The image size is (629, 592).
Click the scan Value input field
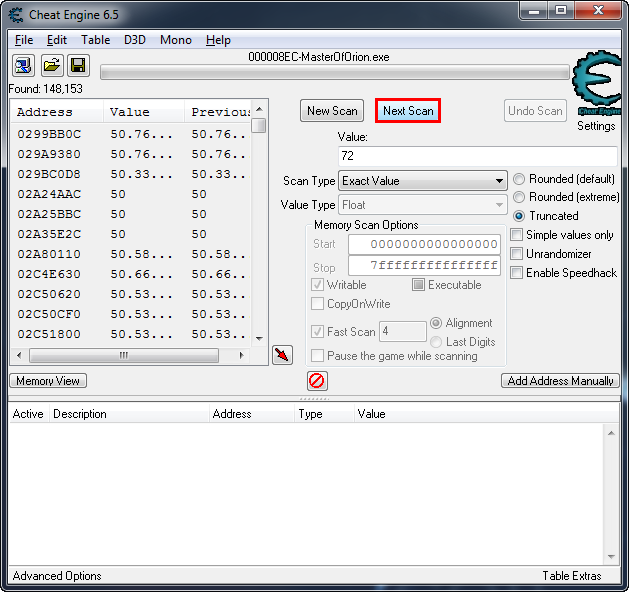478,156
